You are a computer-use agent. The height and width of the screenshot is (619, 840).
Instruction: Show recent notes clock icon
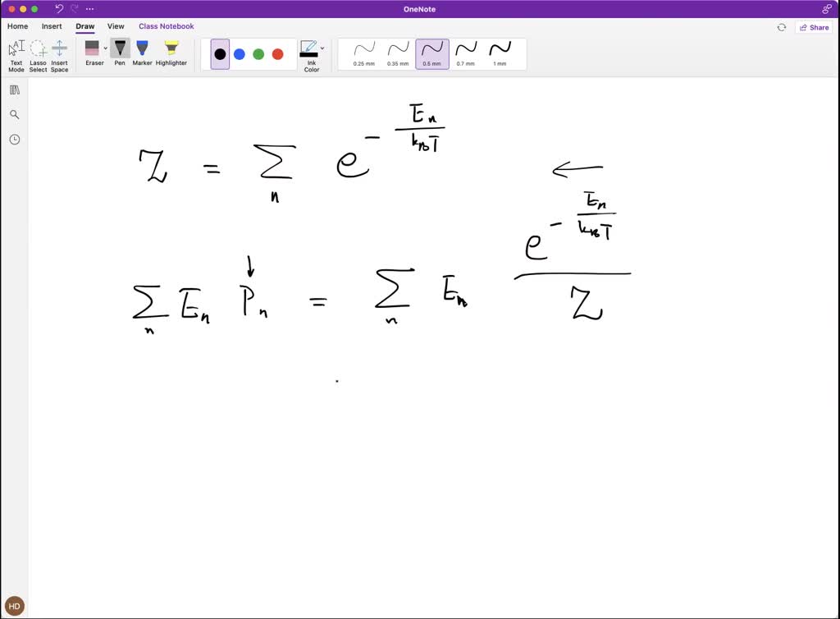coord(14,140)
